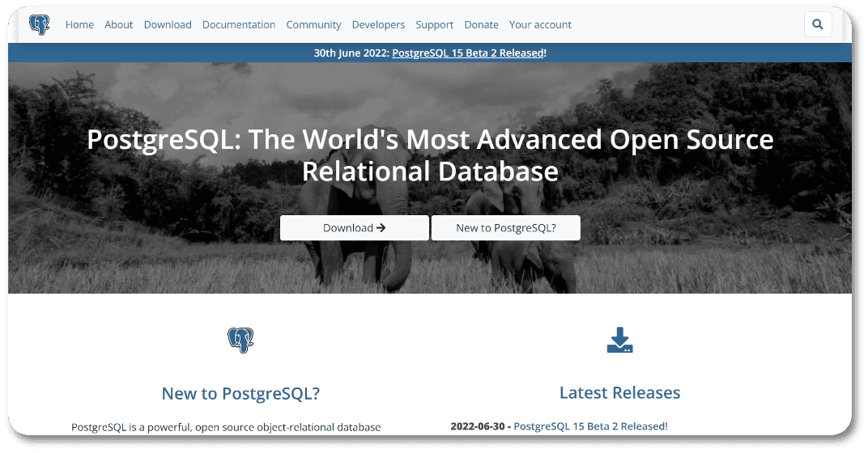This screenshot has height=453, width=868.
Task: Open the 2022-06-30 PostgreSQL 15 Beta 2 release link
Action: pos(590,426)
